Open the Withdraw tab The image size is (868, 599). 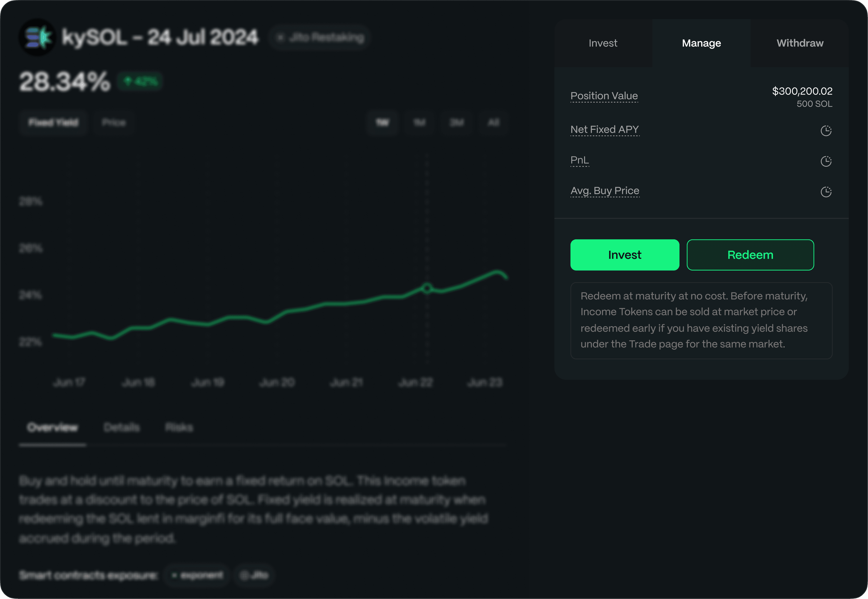point(800,43)
